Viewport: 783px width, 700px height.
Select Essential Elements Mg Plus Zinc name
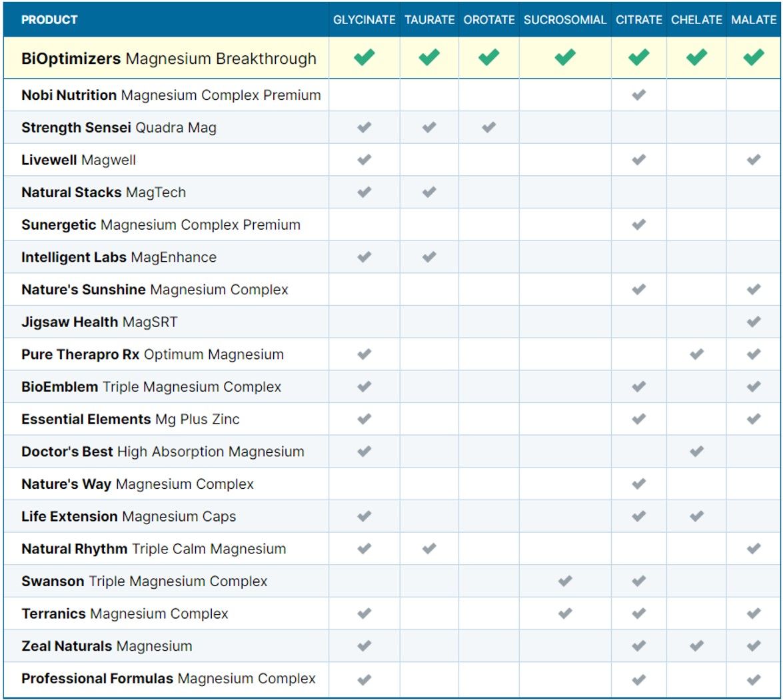point(131,420)
